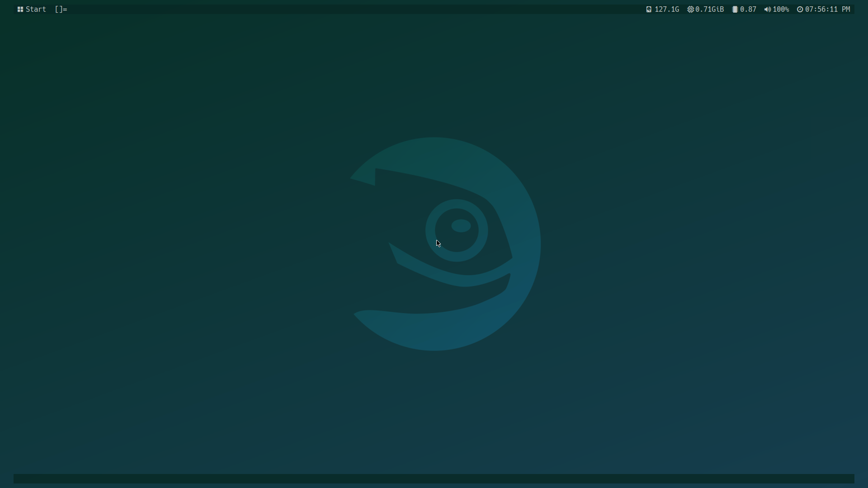Click the 0.87 load value
This screenshot has height=488, width=868.
(748, 9)
